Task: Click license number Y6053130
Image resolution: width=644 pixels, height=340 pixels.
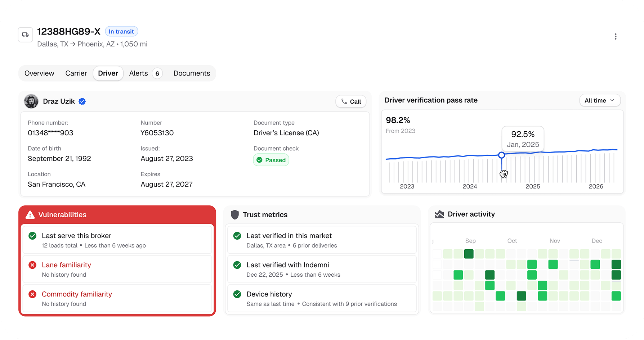Action: [x=157, y=133]
